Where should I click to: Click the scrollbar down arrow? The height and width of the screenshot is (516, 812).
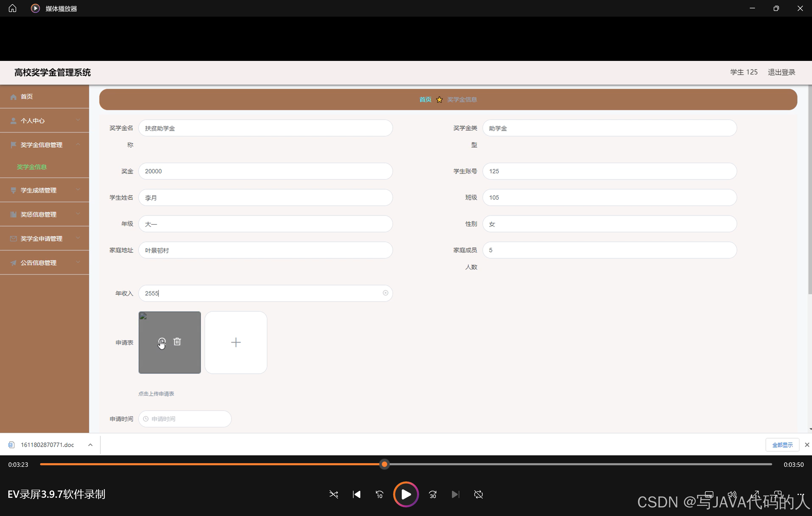(810, 429)
